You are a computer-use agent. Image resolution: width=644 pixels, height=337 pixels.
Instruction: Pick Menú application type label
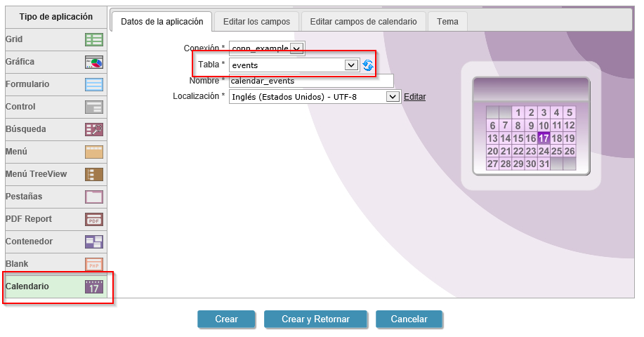pos(16,152)
